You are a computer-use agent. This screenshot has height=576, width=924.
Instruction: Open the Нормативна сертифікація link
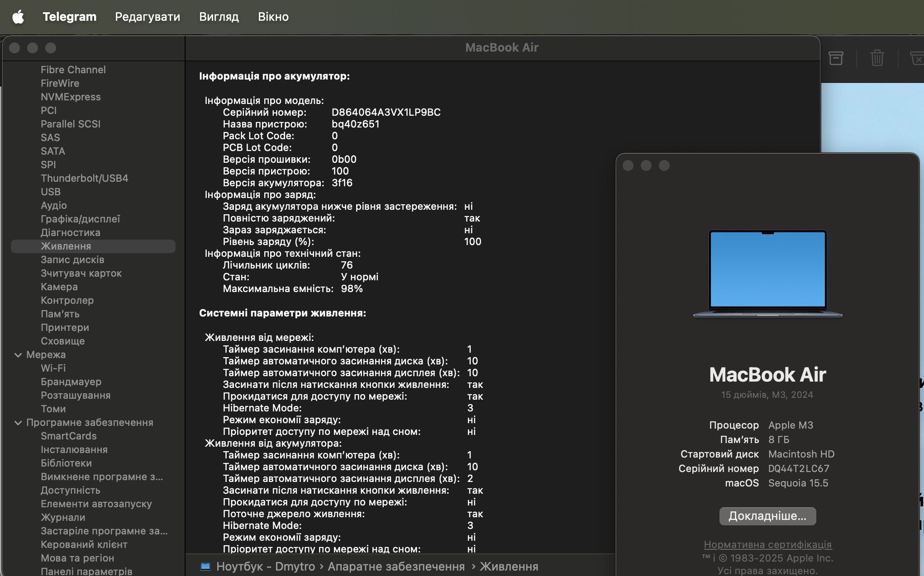tap(767, 544)
